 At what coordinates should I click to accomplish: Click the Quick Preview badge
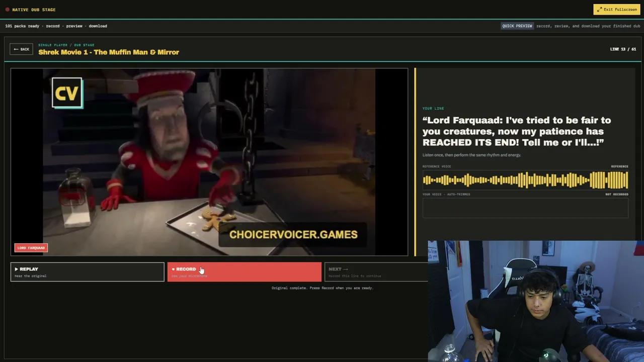(517, 26)
